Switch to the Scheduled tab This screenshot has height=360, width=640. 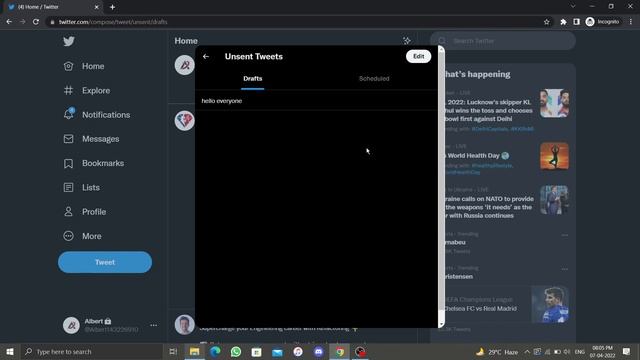point(374,78)
